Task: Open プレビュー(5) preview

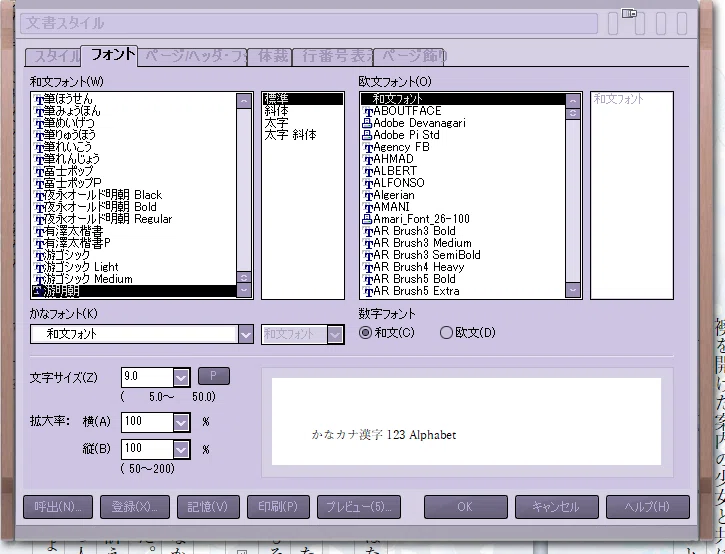Action: point(359,507)
